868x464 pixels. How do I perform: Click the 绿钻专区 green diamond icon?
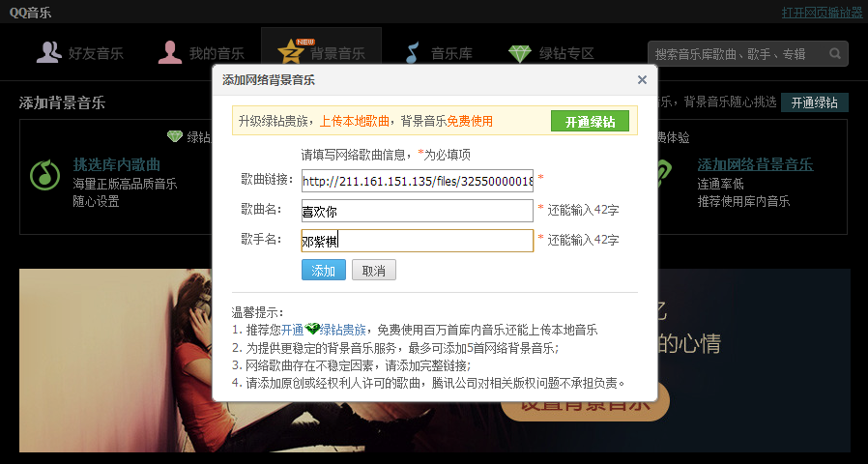[520, 54]
